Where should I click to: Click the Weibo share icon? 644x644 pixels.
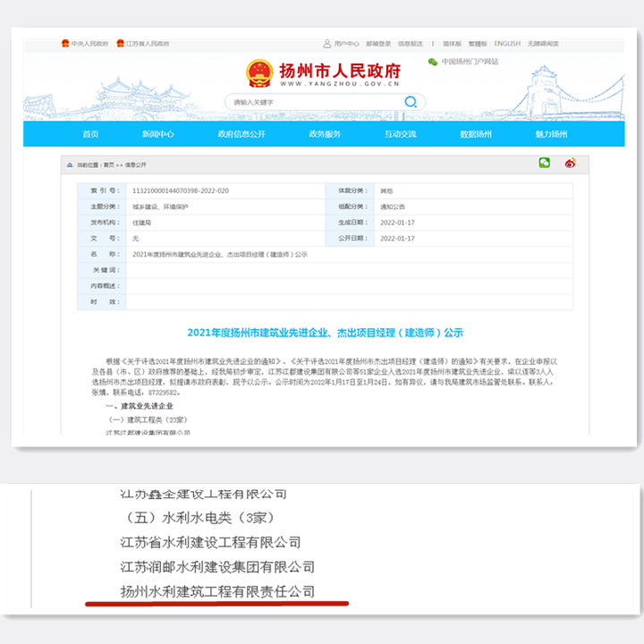pyautogui.click(x=570, y=163)
